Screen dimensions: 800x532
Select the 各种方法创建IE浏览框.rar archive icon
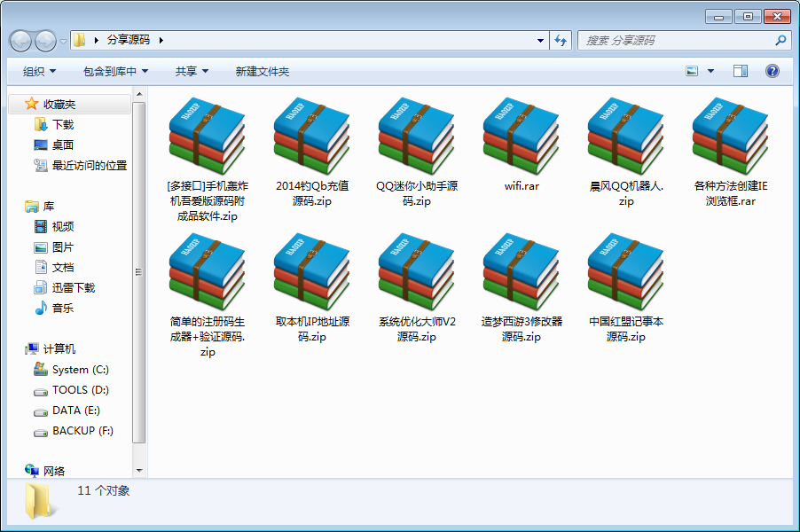pos(731,136)
